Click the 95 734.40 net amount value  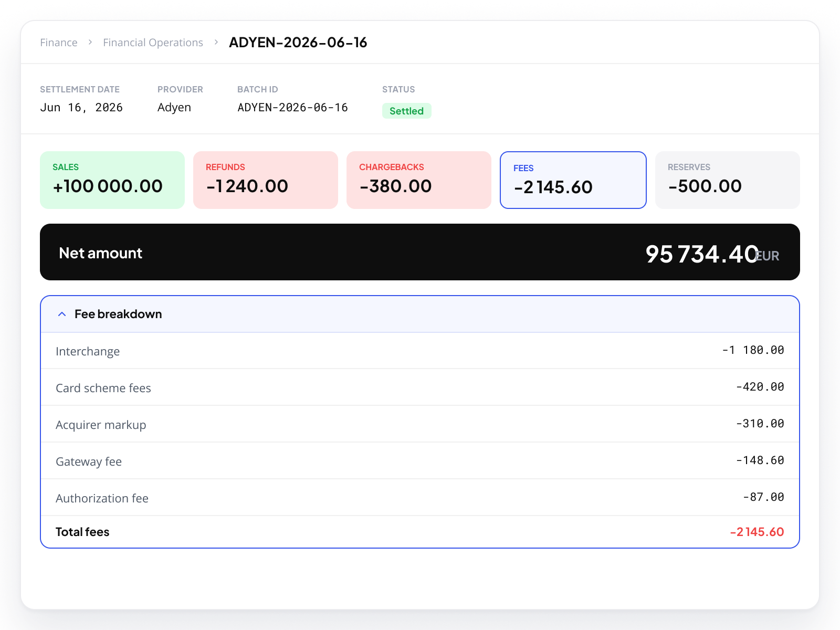[x=702, y=254]
